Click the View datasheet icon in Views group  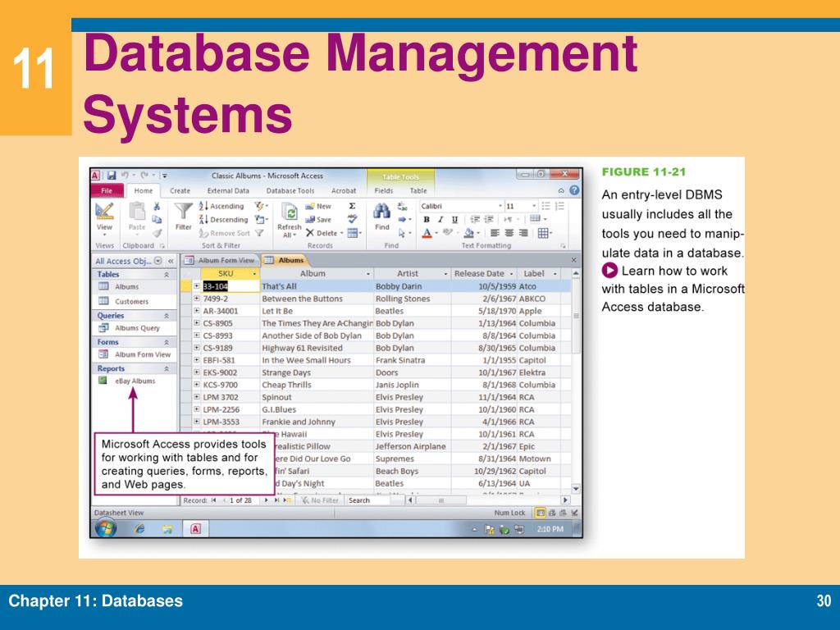click(104, 211)
